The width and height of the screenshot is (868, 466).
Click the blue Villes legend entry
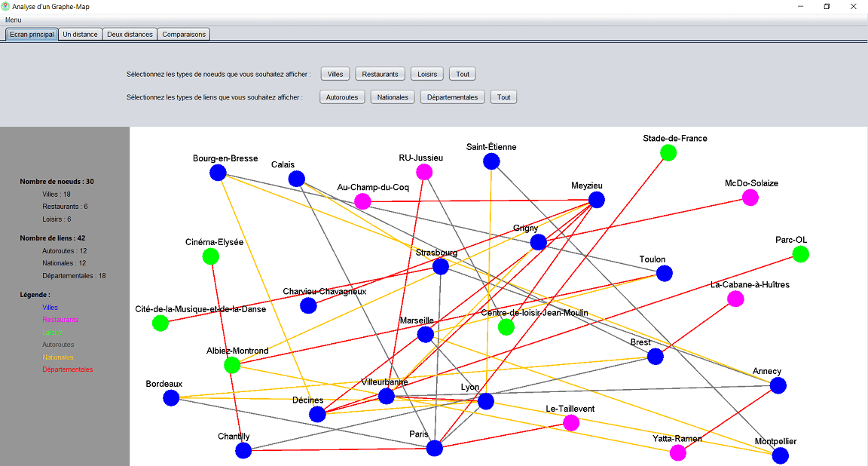click(50, 307)
